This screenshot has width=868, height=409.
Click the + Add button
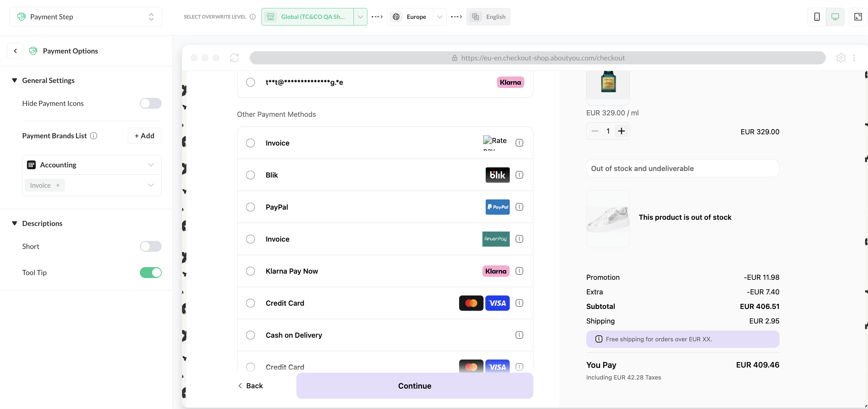click(x=145, y=136)
